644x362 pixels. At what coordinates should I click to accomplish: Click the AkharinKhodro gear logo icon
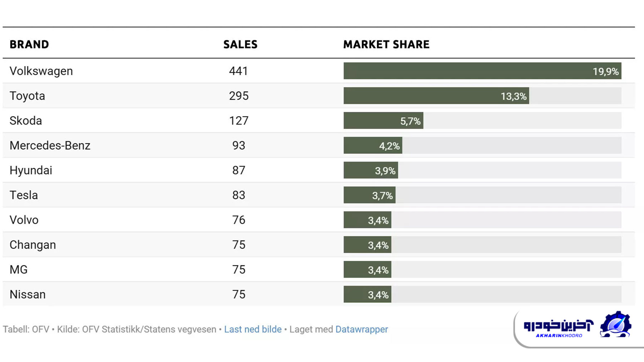615,324
